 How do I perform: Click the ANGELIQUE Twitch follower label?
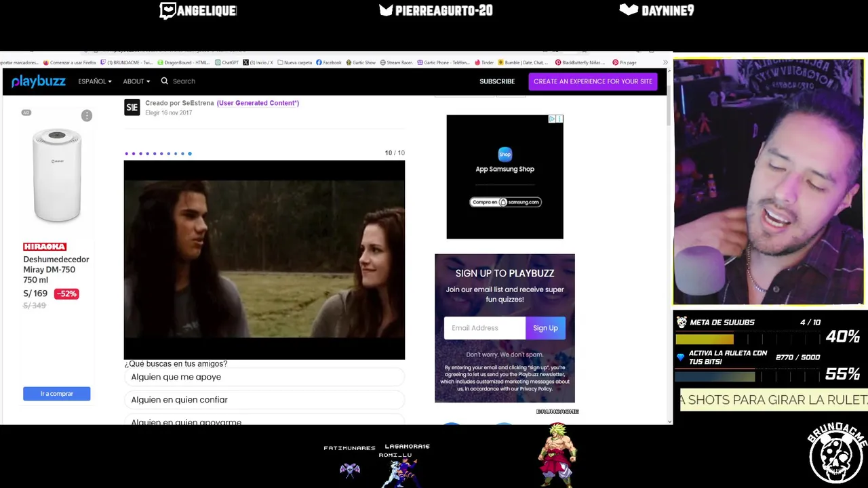198,10
